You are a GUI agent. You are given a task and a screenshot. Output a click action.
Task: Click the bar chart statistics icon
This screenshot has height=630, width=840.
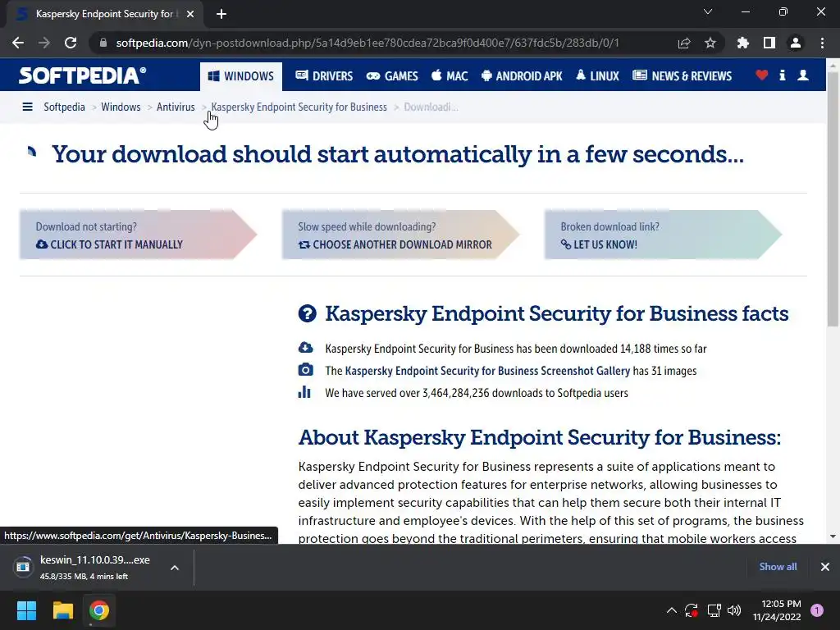tap(304, 392)
